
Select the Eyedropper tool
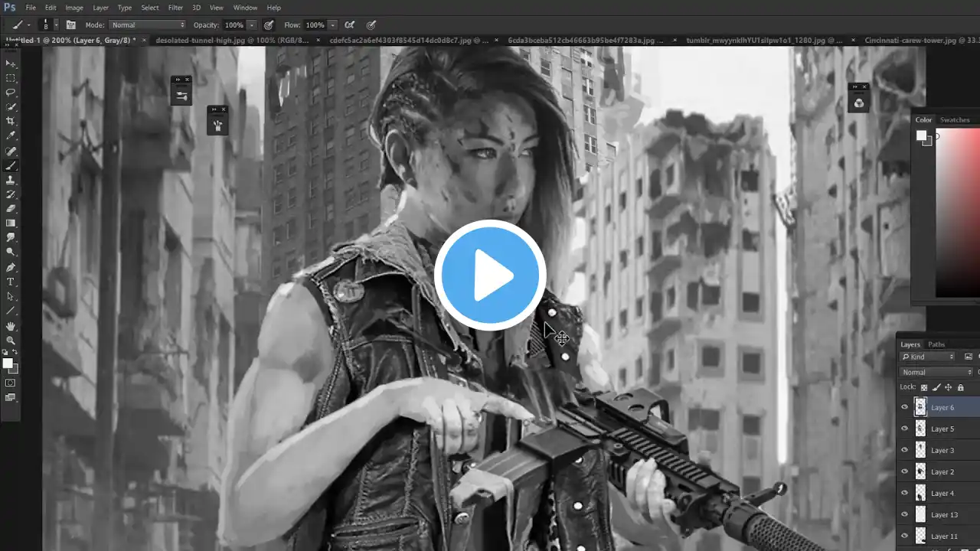coord(11,136)
